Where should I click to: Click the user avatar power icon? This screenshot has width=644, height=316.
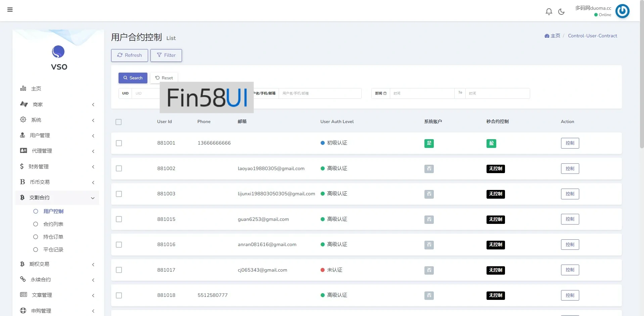[x=622, y=11]
